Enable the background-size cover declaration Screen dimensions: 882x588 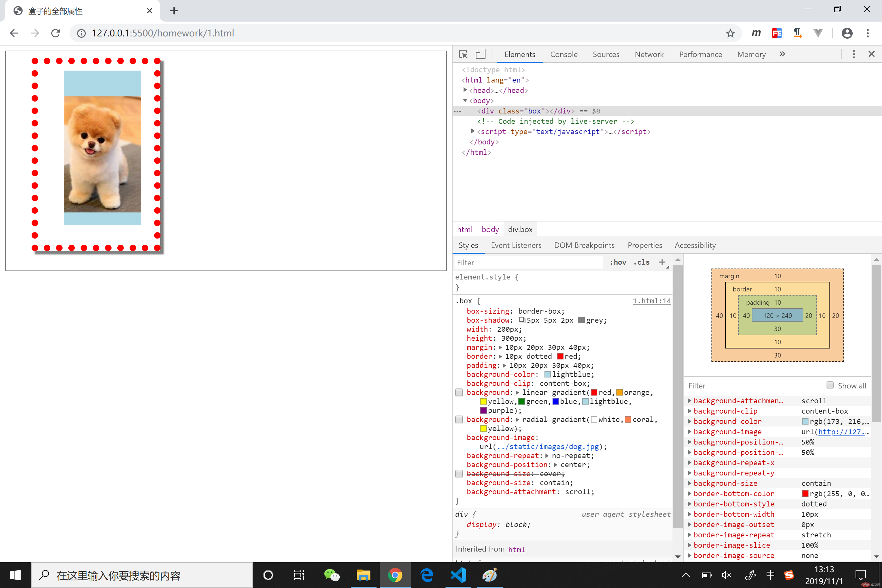pos(459,473)
